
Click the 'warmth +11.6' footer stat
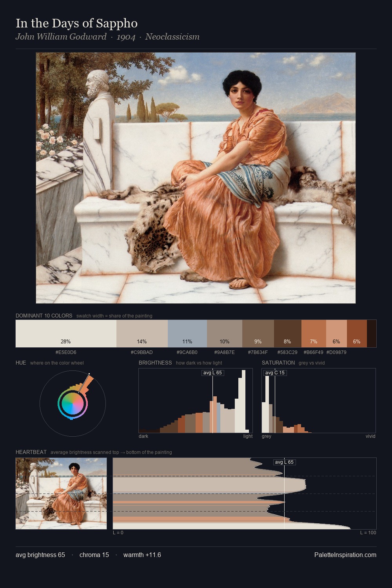coord(142,555)
